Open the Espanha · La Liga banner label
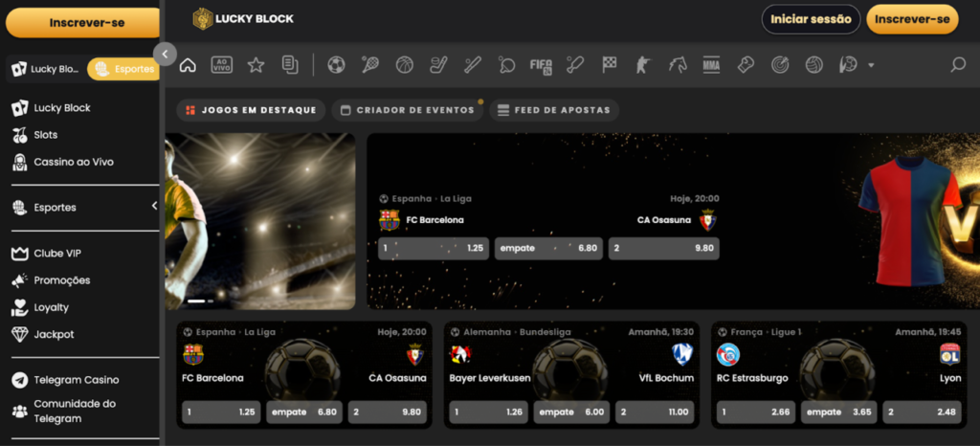The image size is (980, 446). pos(425,199)
